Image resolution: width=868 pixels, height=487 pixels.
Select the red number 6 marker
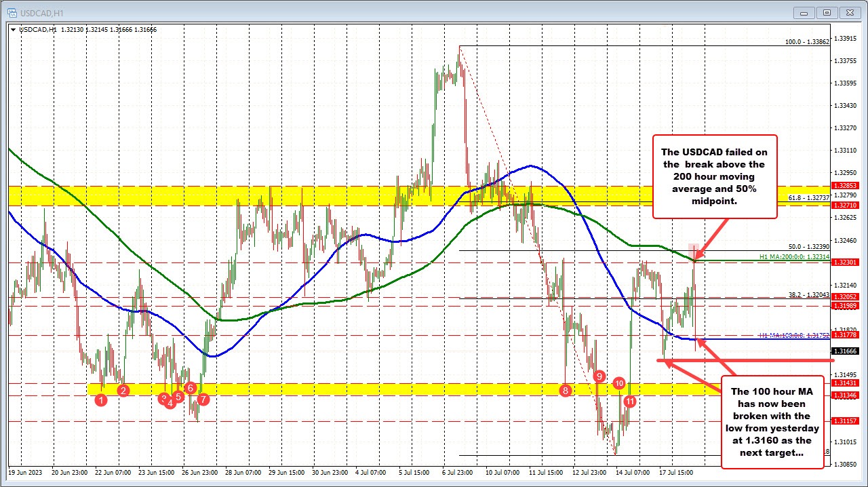coord(191,388)
